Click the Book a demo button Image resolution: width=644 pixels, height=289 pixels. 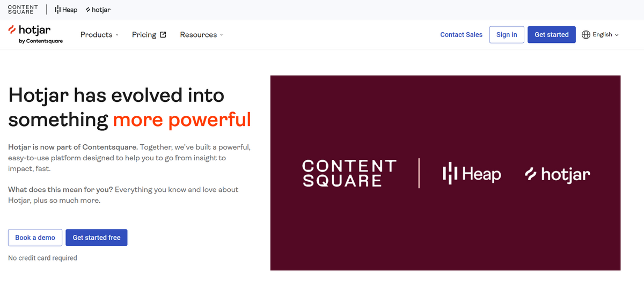click(x=35, y=238)
